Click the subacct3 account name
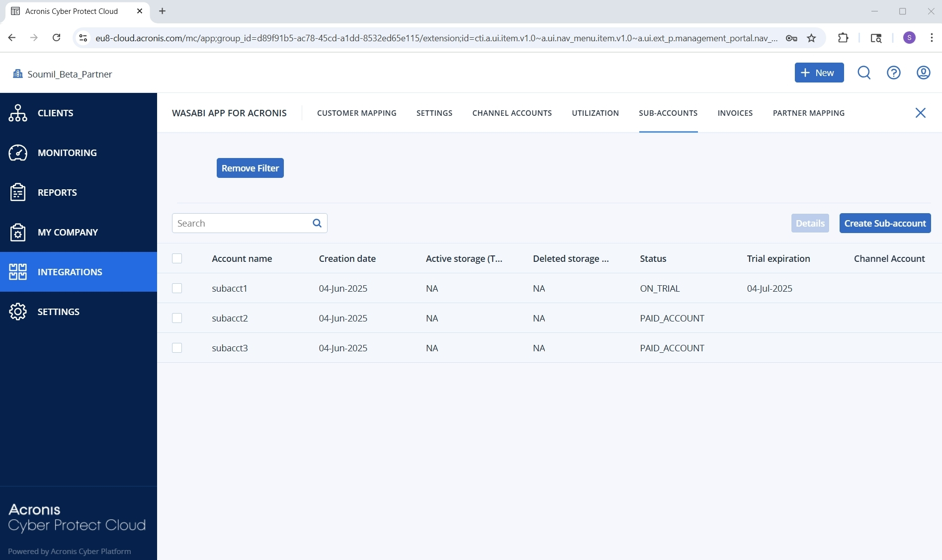The width and height of the screenshot is (942, 560). [230, 348]
